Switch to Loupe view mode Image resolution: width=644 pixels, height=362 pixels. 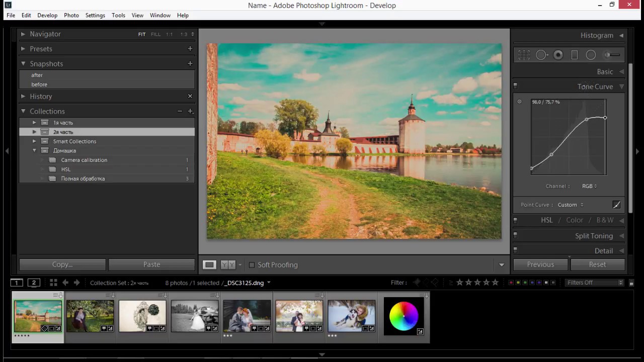tap(209, 264)
